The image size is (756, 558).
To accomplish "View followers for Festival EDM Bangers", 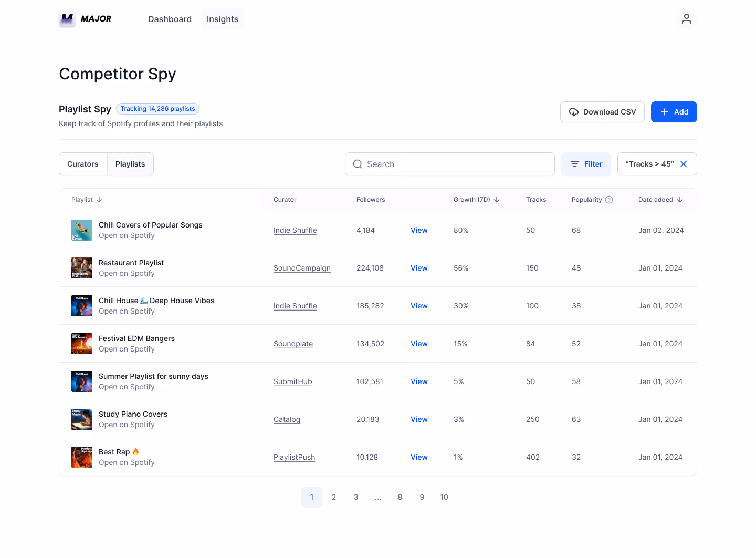I will (419, 344).
